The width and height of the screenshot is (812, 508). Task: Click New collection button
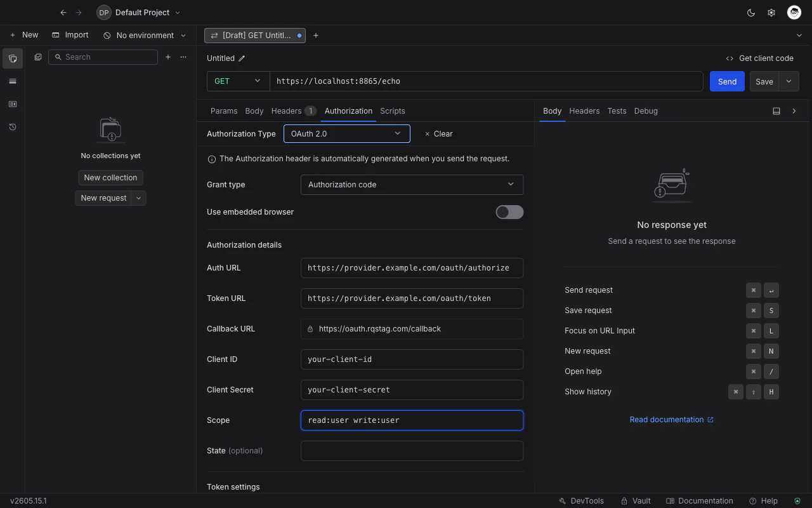tap(110, 178)
